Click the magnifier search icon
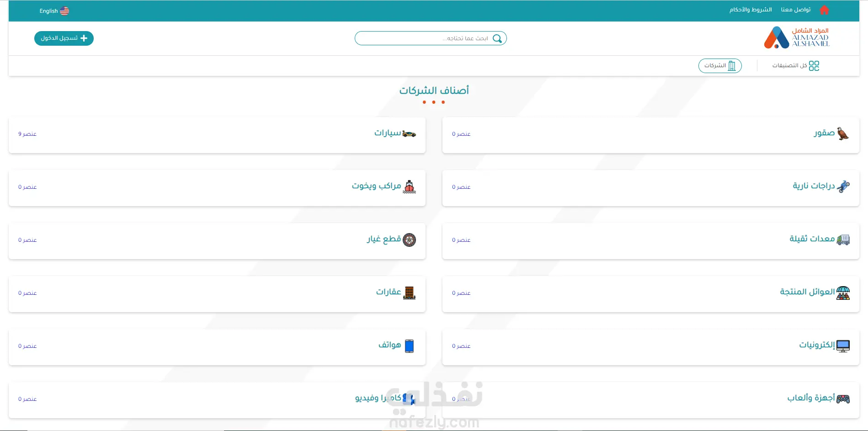The image size is (868, 431). pos(497,38)
